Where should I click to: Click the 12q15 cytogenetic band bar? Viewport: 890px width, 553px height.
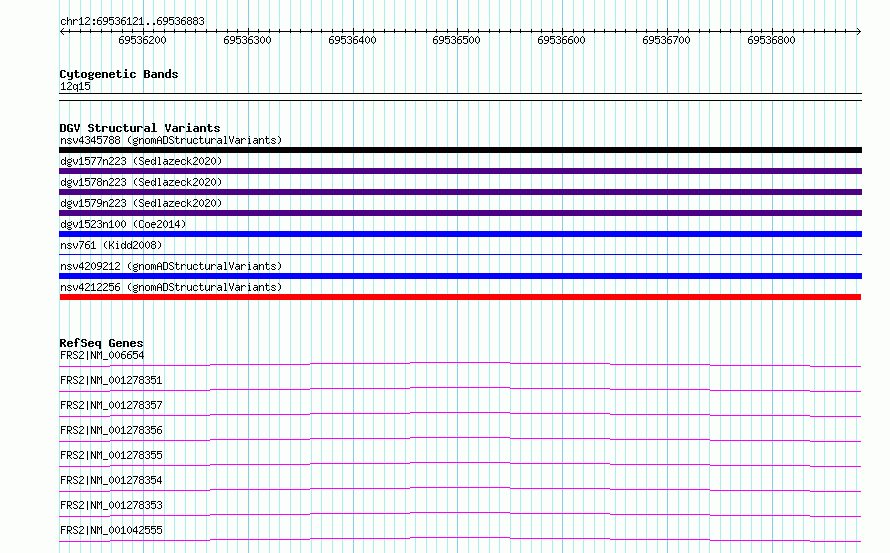[460, 97]
